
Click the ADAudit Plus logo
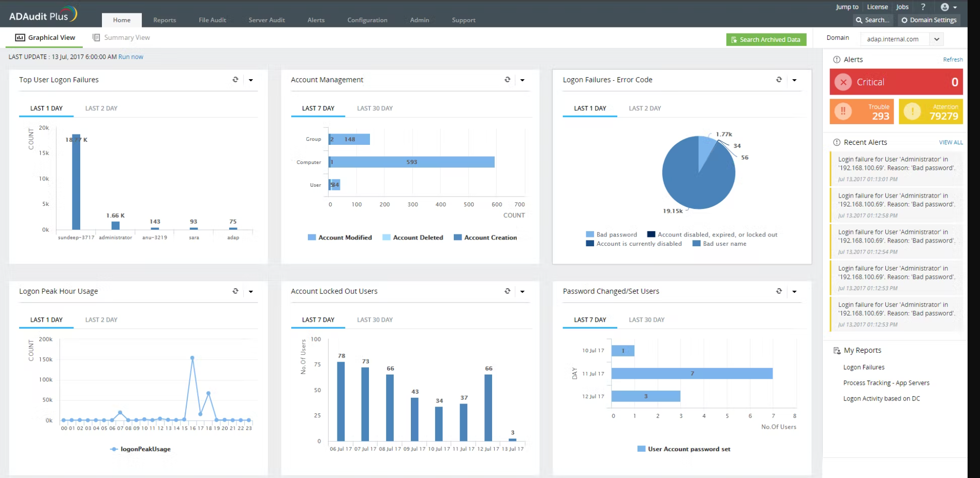(x=43, y=15)
